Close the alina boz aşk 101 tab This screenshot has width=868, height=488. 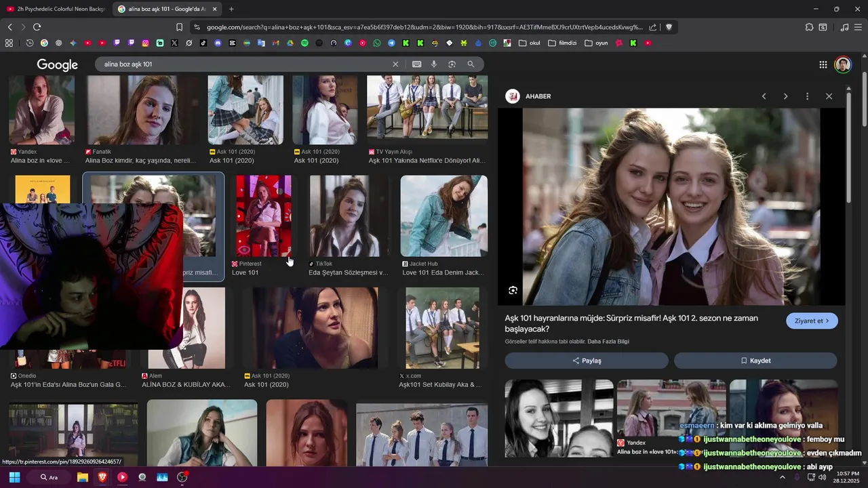coord(214,9)
